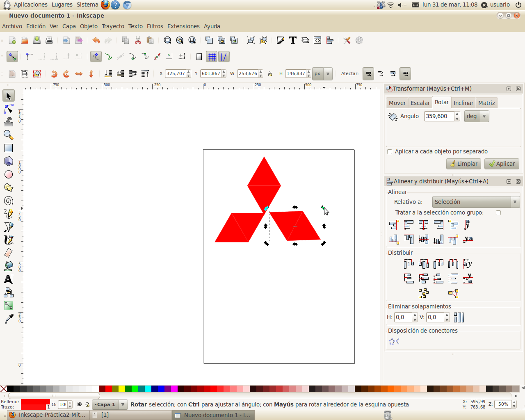Undo the last action via toolbar arrow
Screen dimensions: 525x420
pos(96,40)
